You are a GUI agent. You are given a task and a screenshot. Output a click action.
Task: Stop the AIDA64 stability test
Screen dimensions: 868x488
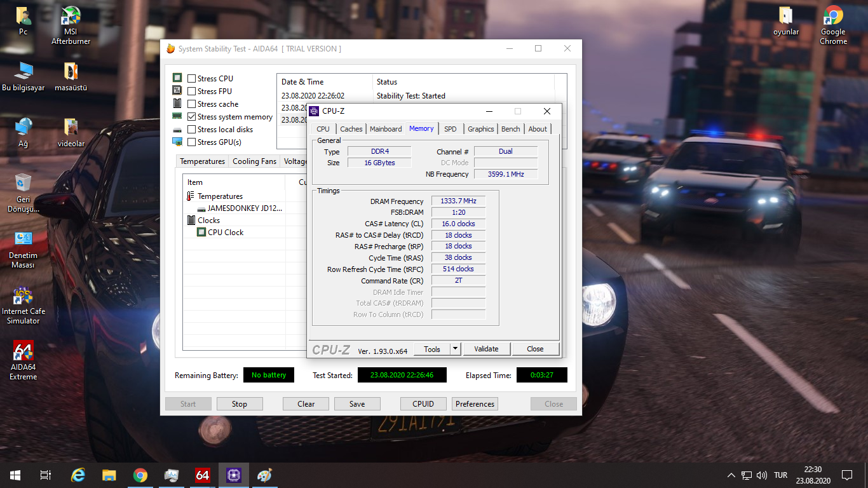240,403
